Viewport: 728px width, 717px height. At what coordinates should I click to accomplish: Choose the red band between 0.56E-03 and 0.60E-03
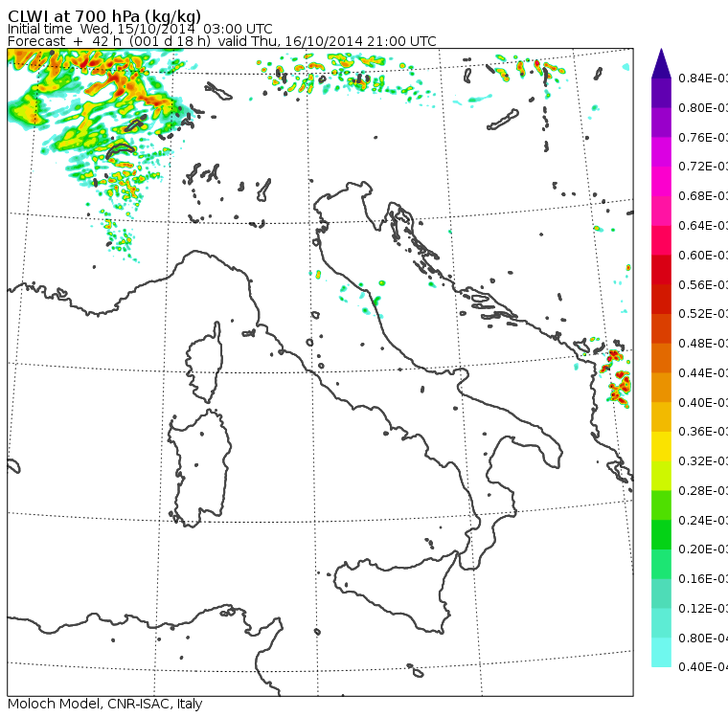tap(661, 270)
